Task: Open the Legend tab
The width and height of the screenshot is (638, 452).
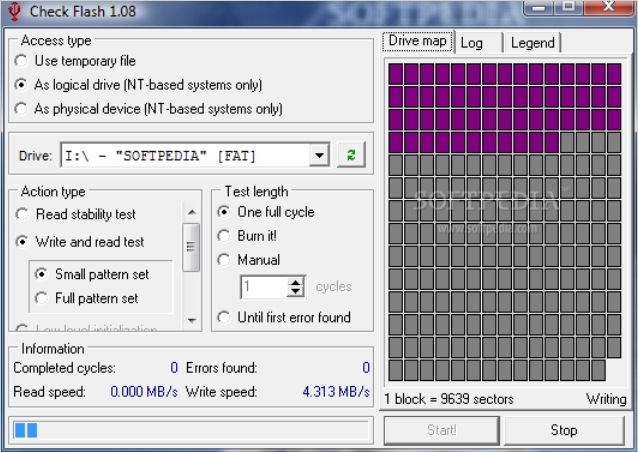Action: point(532,43)
